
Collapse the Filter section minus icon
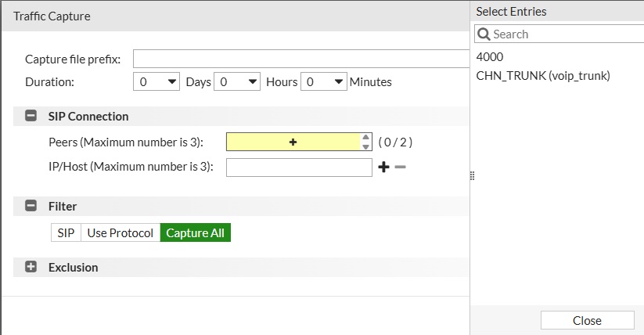pos(31,206)
